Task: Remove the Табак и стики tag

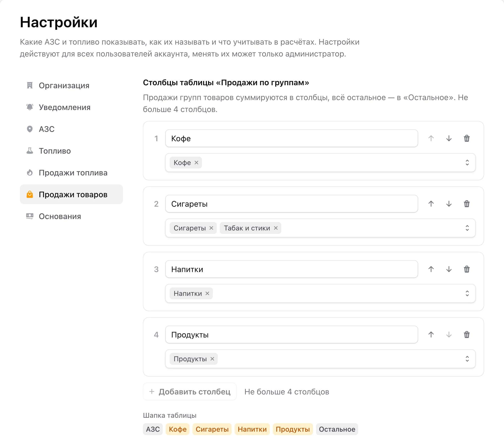Action: click(x=276, y=228)
